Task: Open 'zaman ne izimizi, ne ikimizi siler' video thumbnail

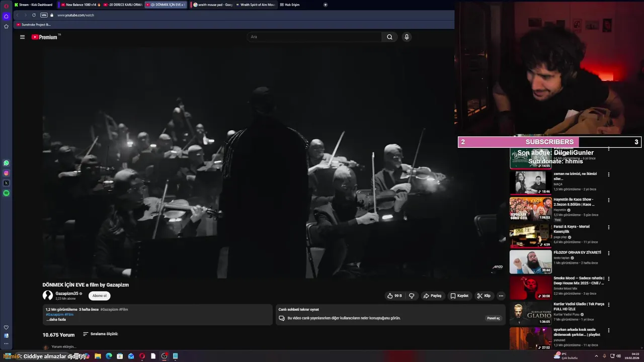Action: [x=530, y=183]
